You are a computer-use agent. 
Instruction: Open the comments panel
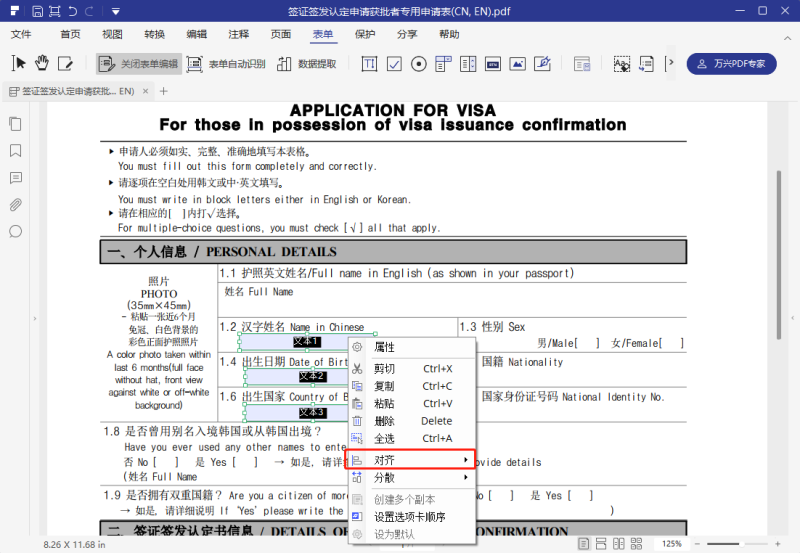point(15,178)
